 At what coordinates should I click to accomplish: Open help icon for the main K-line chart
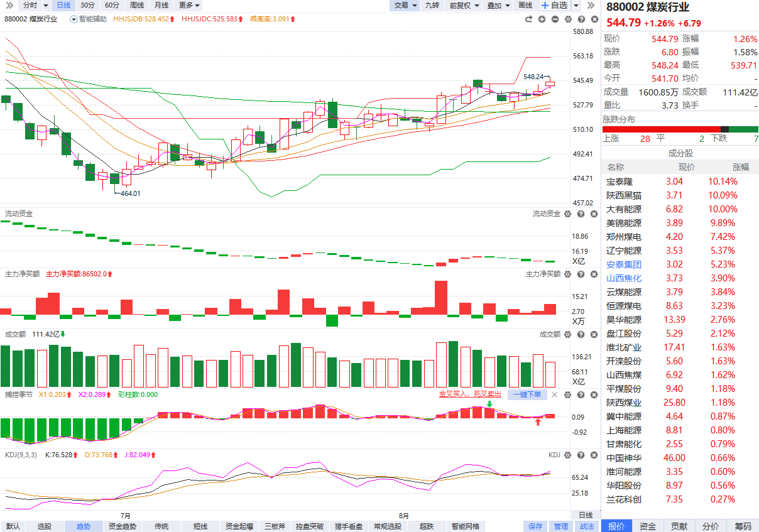(580, 19)
